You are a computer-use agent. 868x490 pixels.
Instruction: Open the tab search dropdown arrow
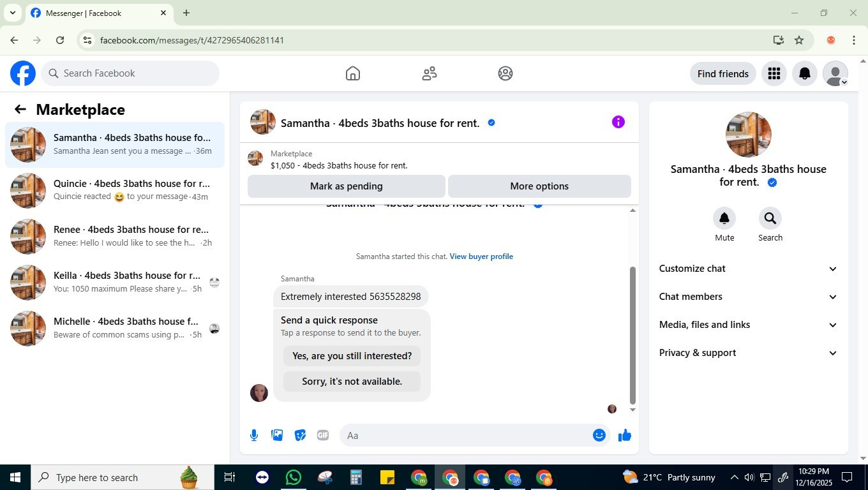tap(12, 13)
